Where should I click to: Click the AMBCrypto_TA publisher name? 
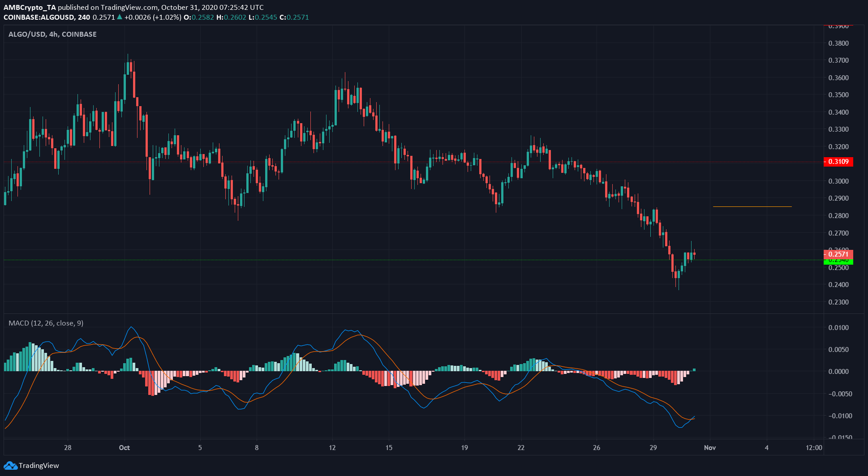click(30, 7)
